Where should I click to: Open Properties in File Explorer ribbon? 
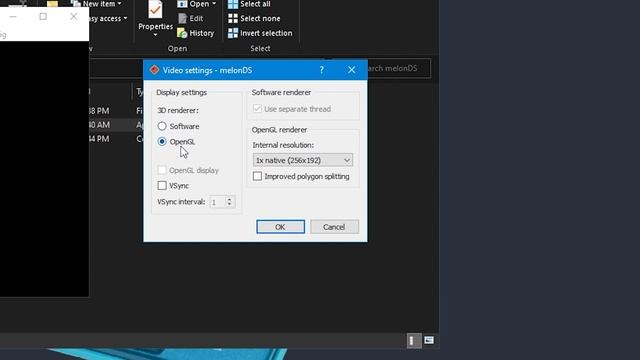click(155, 16)
